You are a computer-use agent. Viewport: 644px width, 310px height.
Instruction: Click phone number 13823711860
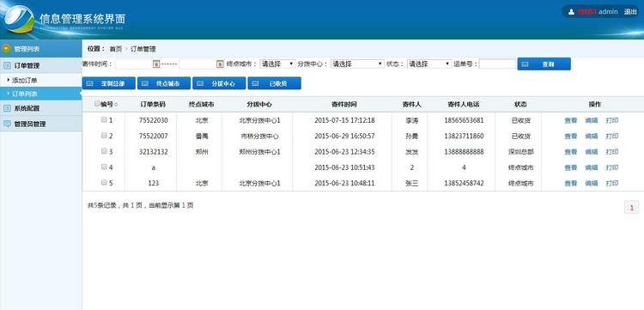pos(464,136)
